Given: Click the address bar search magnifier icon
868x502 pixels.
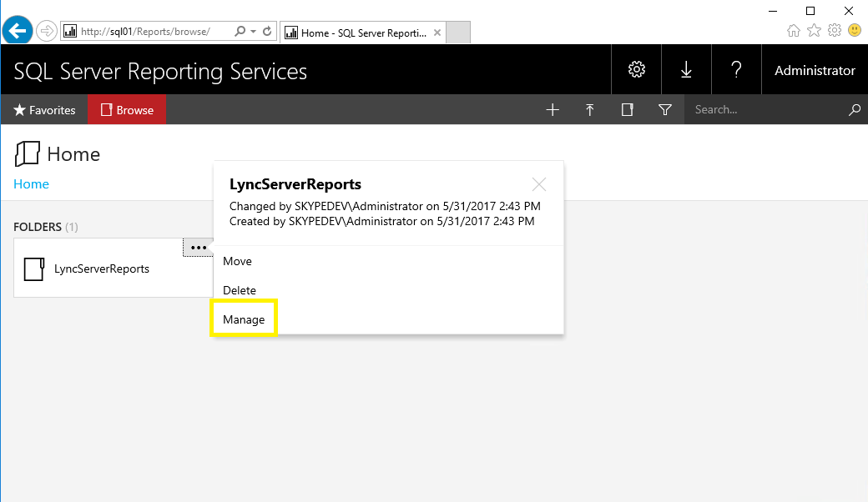Looking at the screenshot, I should (x=240, y=31).
